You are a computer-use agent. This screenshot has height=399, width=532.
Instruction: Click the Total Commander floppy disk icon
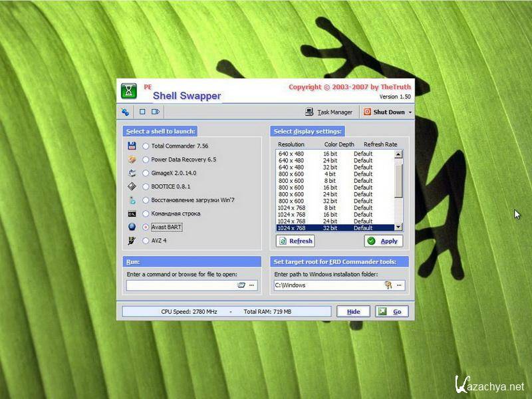click(x=132, y=146)
